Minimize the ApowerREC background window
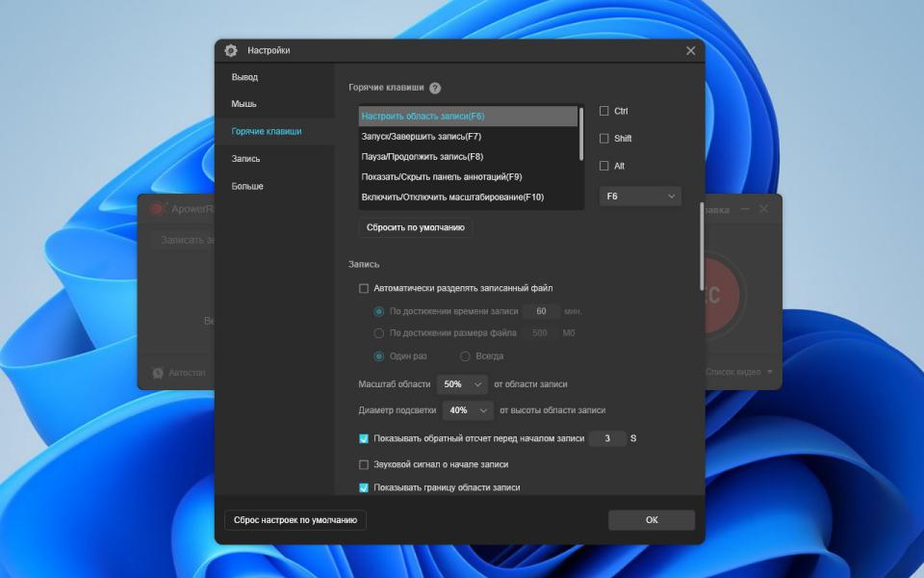This screenshot has height=578, width=924. (745, 209)
